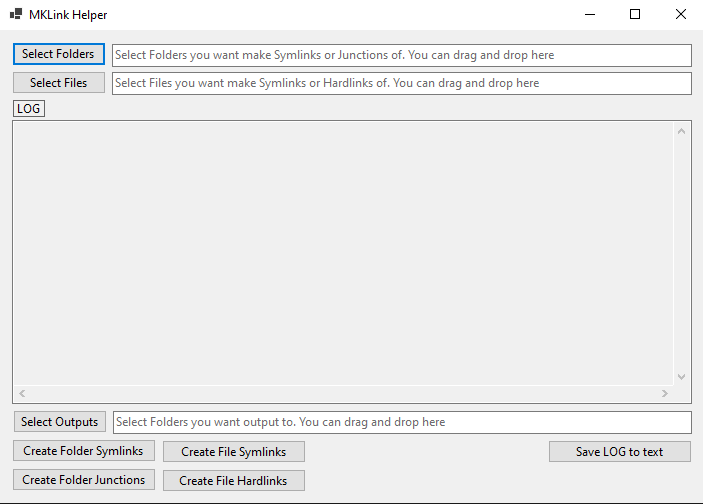Create Folder Junctions button
703x504 pixels.
click(83, 480)
